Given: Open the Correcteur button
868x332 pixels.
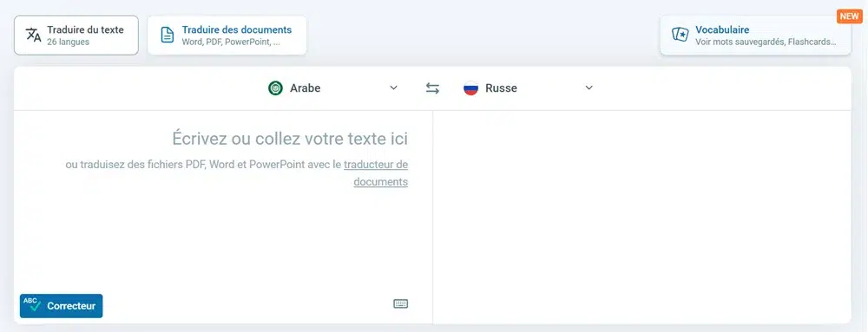Looking at the screenshot, I should pos(62,306).
